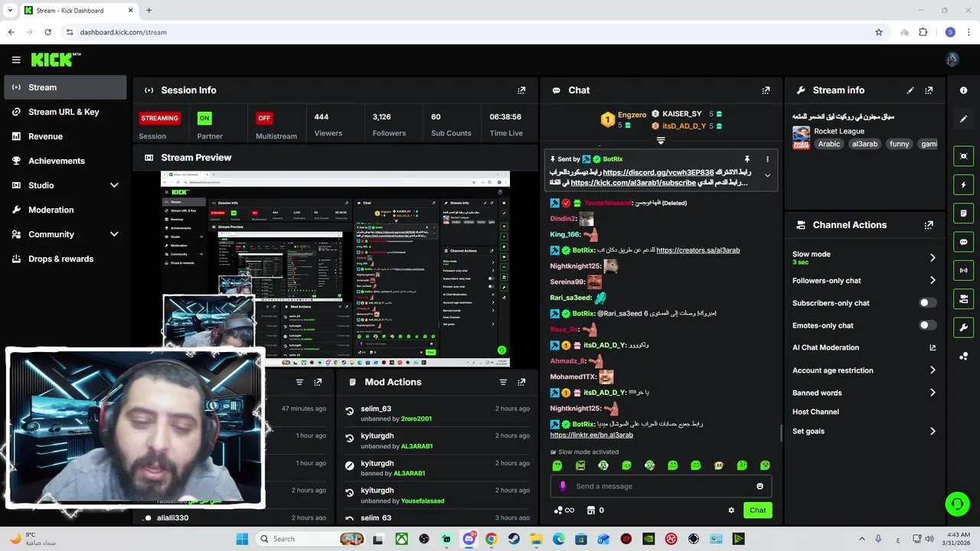Screen dimensions: 980x551
Task: Click the channel points infinity icon
Action: pyautogui.click(x=563, y=510)
